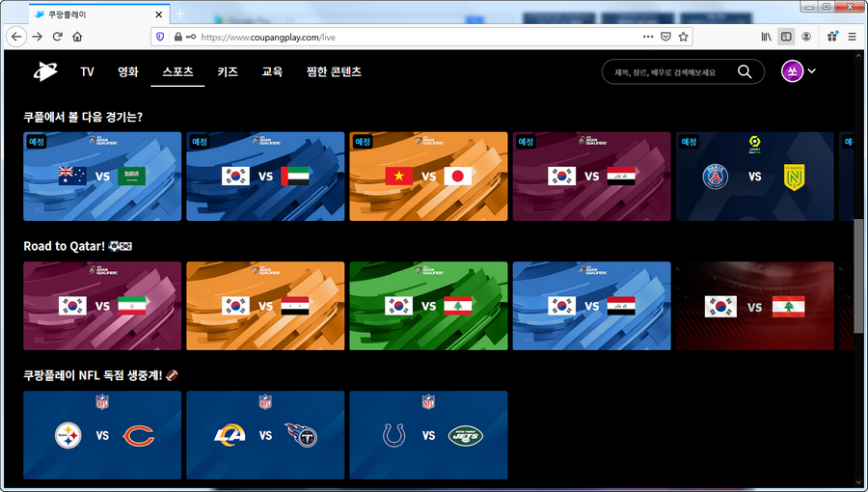Select the 스포츠 tab

(177, 71)
